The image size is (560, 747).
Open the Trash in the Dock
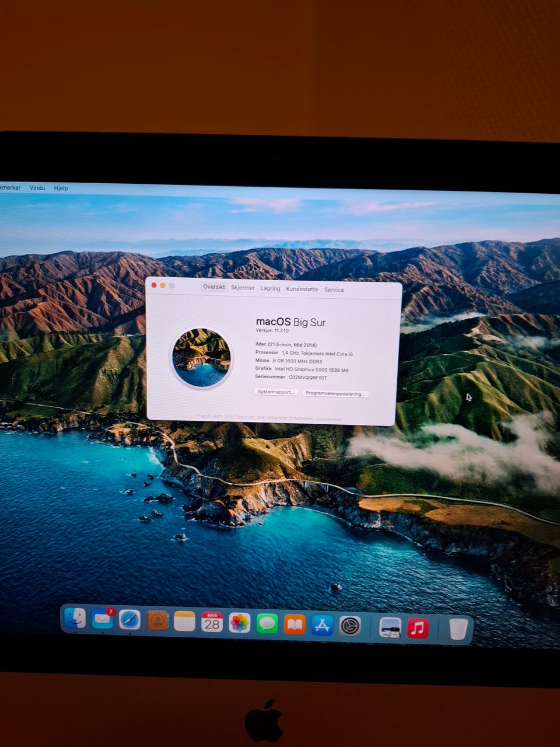click(459, 629)
